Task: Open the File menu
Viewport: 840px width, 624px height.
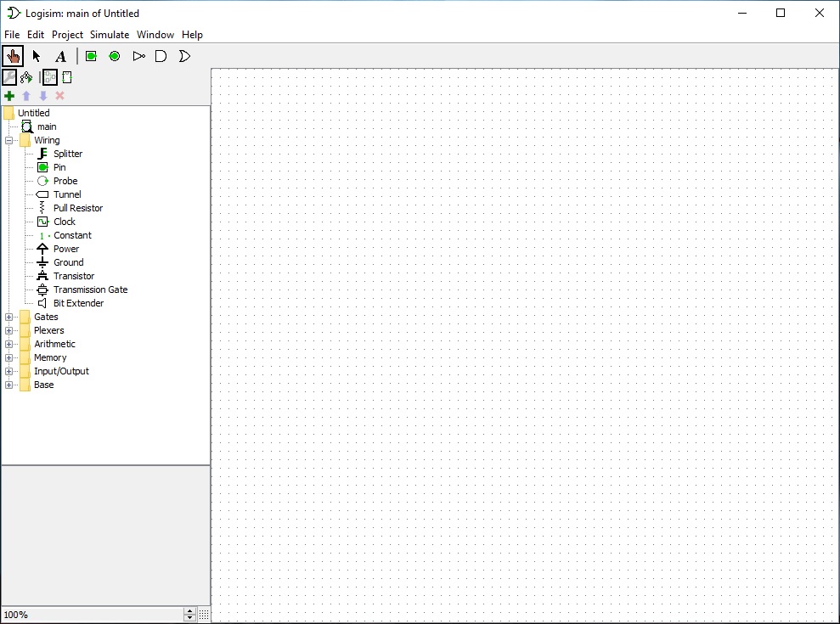Action: [x=12, y=35]
